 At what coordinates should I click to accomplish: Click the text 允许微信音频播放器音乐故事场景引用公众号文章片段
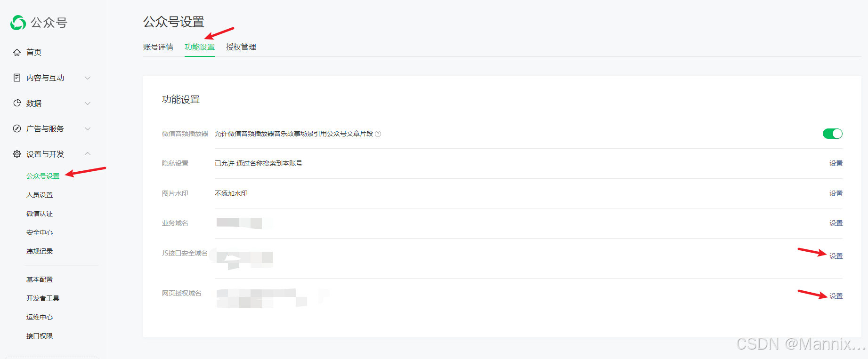[294, 134]
